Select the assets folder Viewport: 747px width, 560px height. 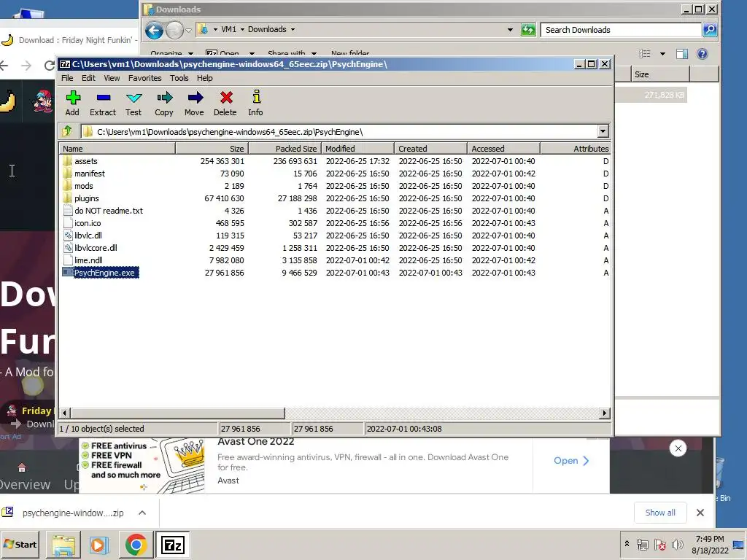(x=86, y=161)
